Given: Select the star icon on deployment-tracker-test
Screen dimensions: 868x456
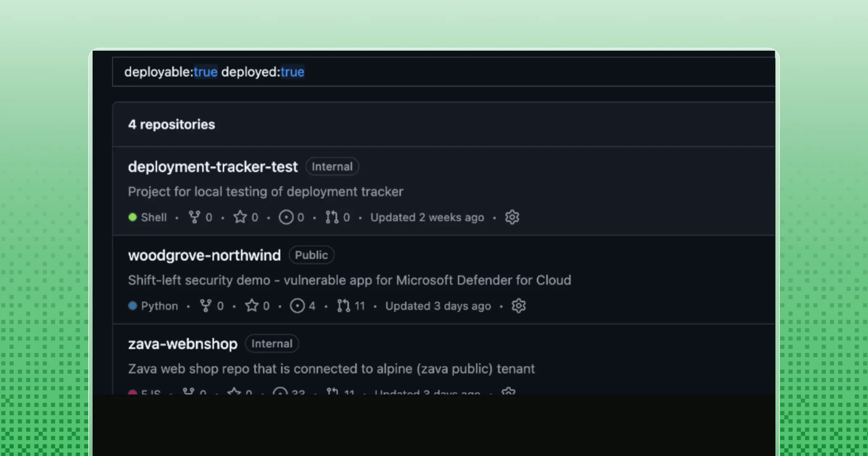Looking at the screenshot, I should tap(240, 217).
